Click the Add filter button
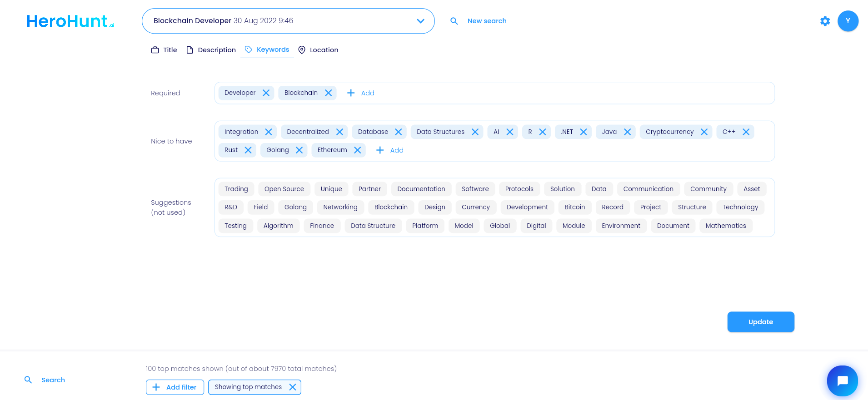 click(x=175, y=387)
